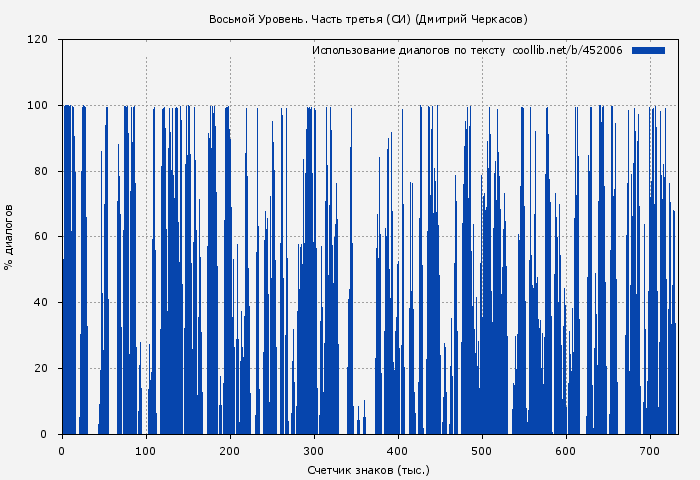Click the x-axis label "Счетчик знаков (тыс.)"
This screenshot has height=480, width=700.
(x=369, y=469)
